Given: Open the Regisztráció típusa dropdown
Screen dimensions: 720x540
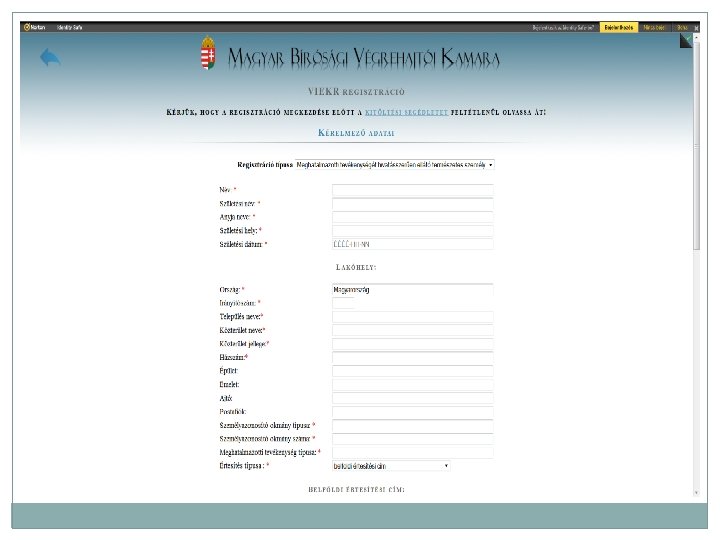Looking at the screenshot, I should (394, 164).
